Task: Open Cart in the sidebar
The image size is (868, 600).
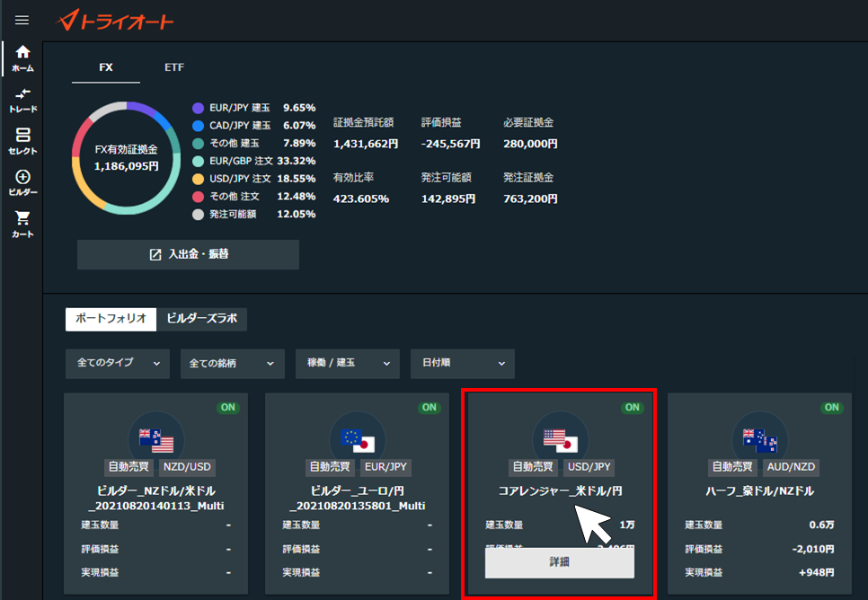Action: pyautogui.click(x=22, y=225)
